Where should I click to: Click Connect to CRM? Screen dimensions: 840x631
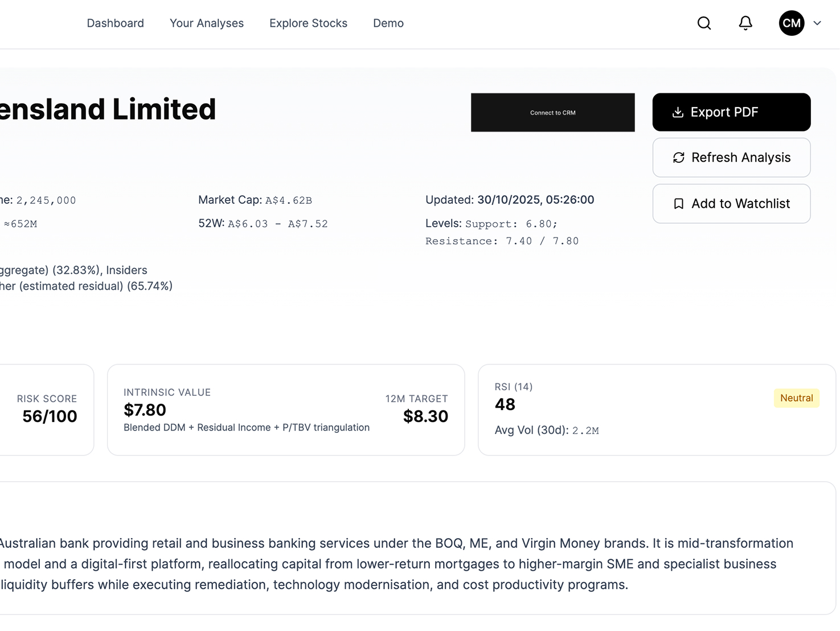(x=552, y=112)
